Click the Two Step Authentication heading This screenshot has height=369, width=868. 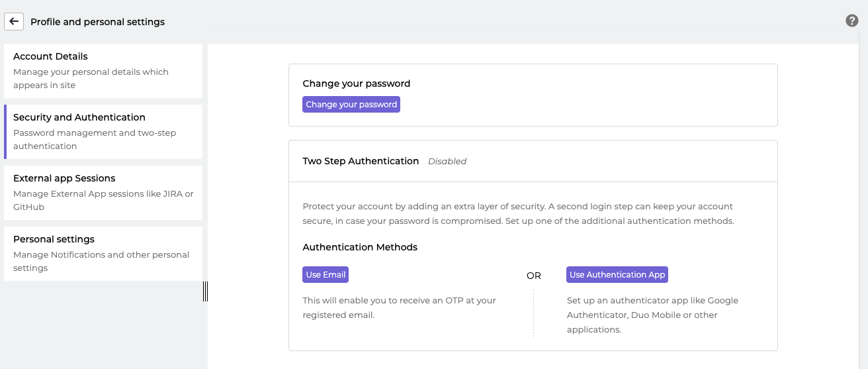point(361,161)
